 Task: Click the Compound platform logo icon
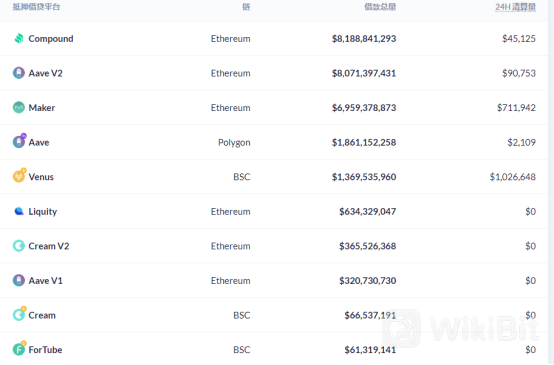(x=19, y=38)
